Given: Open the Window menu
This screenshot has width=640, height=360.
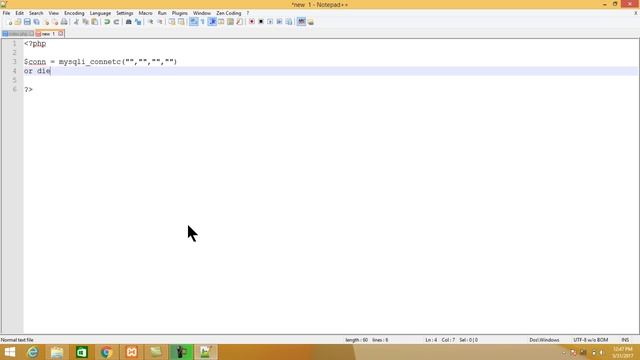Looking at the screenshot, I should pyautogui.click(x=202, y=13).
